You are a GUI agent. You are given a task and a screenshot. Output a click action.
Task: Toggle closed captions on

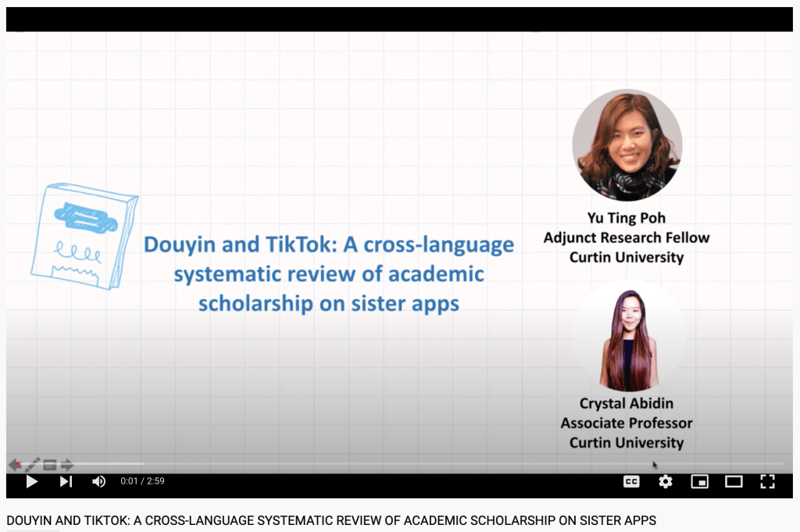point(631,482)
